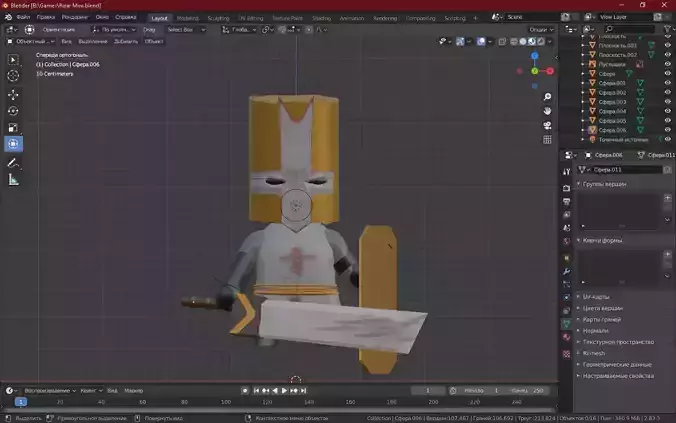Open the Render properties tab
676x423 pixels.
click(x=566, y=188)
